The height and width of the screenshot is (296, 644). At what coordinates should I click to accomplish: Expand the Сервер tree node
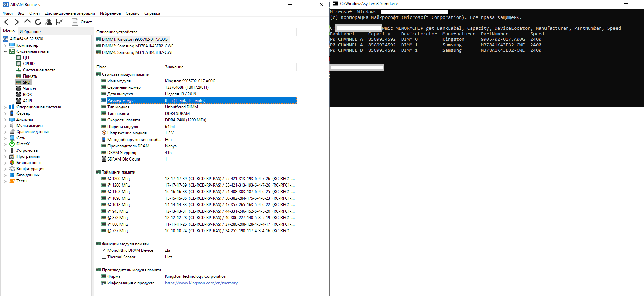pos(5,113)
